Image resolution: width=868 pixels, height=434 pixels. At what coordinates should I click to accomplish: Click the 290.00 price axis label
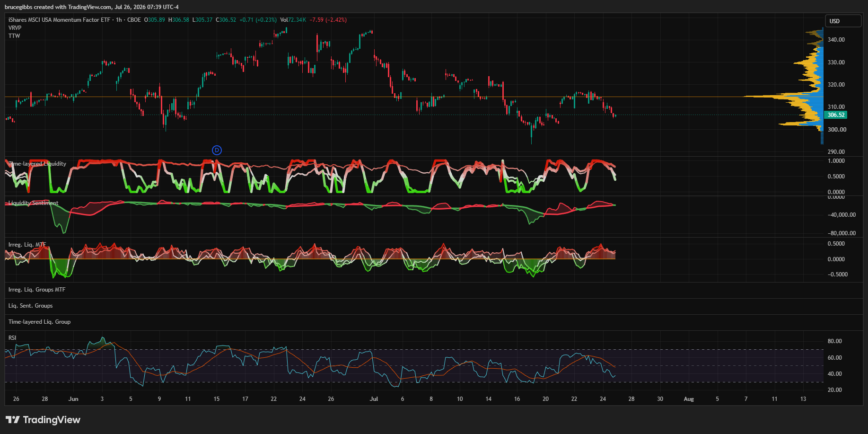836,152
